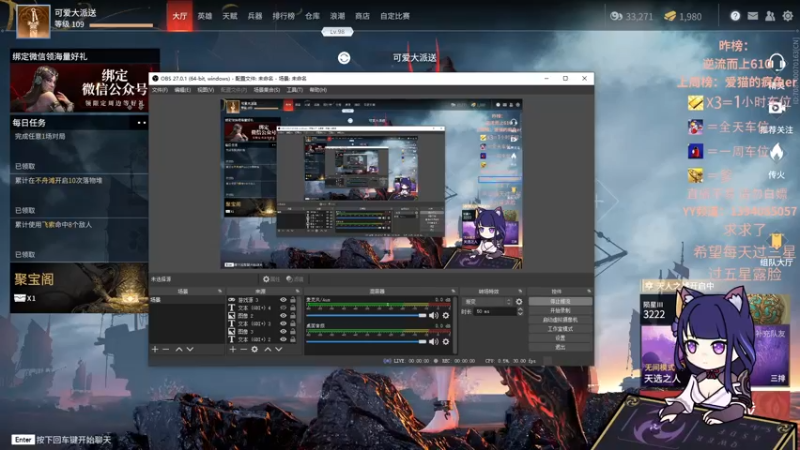Move the scene down in the scenes list
The height and width of the screenshot is (450, 800).
pos(190,349)
